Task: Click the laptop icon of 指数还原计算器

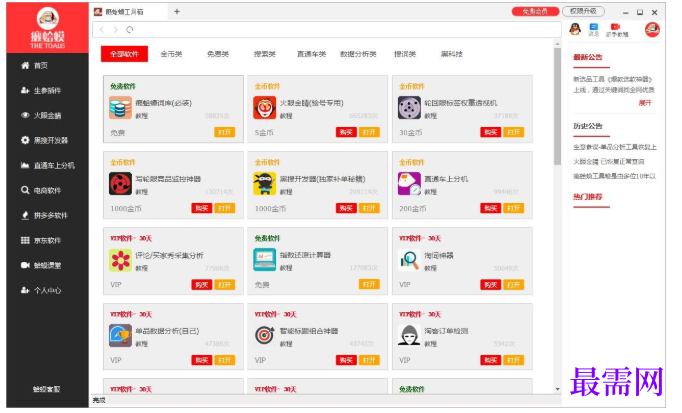Action: [x=264, y=260]
